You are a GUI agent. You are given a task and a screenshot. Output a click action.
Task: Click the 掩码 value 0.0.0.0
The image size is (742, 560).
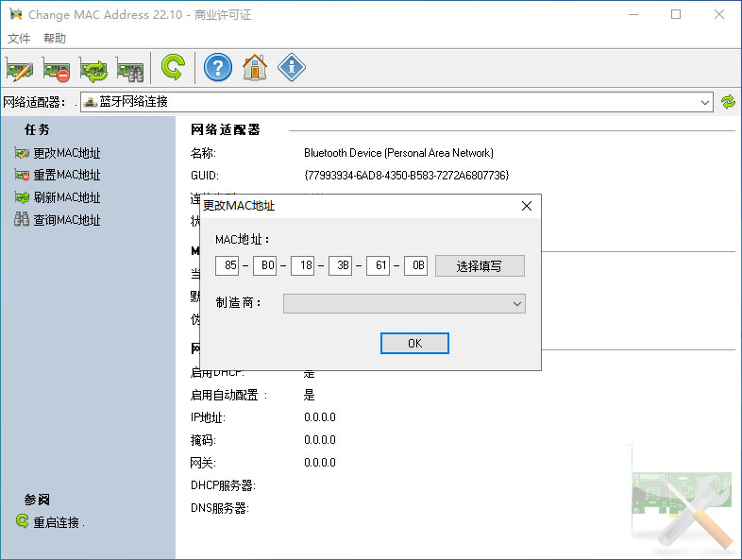click(320, 440)
